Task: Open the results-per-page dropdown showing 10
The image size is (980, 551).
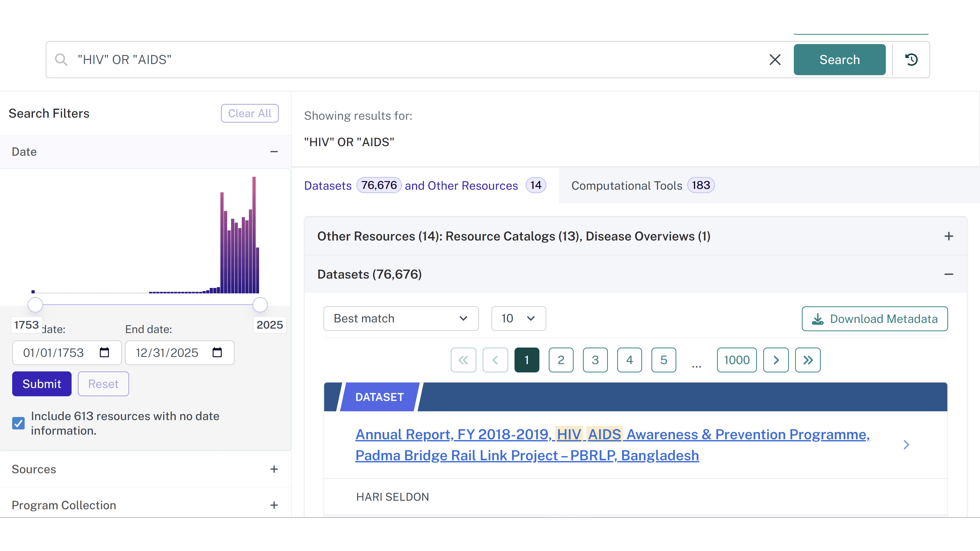Action: coord(518,319)
